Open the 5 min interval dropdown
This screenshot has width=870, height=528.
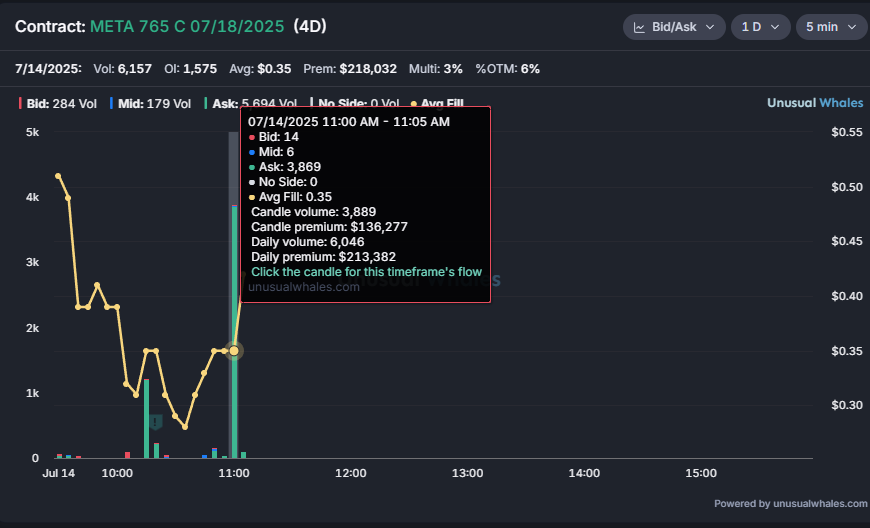pos(832,27)
